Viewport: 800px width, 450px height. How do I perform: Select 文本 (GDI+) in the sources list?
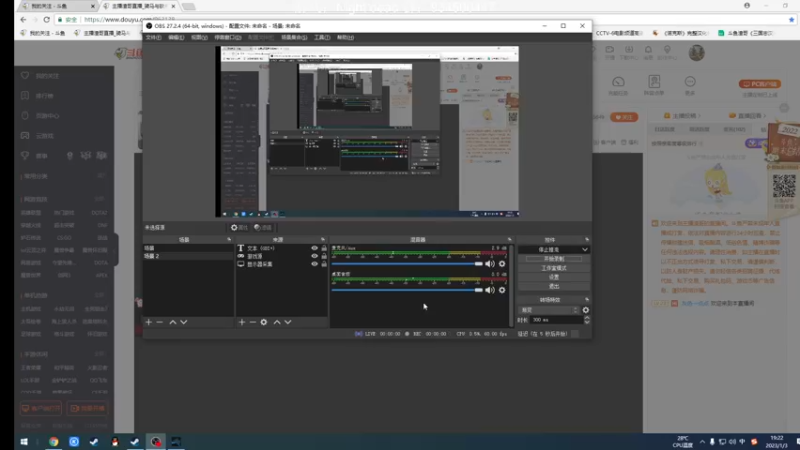click(x=260, y=248)
